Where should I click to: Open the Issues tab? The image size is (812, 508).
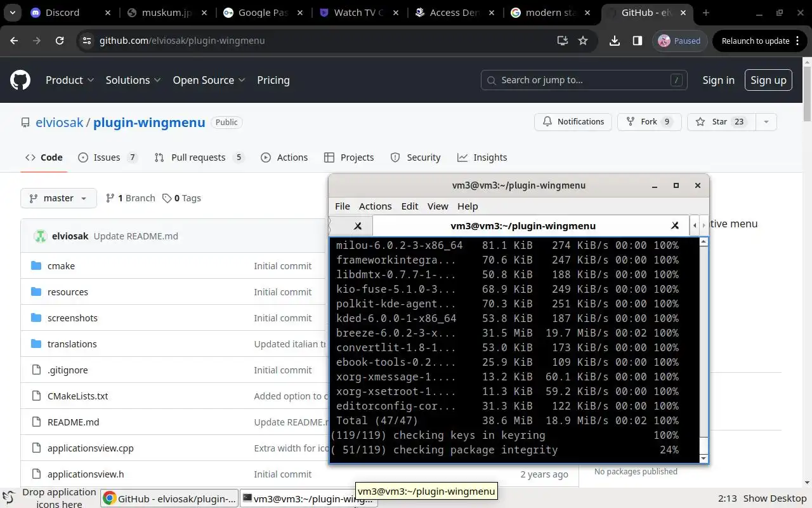click(x=108, y=157)
